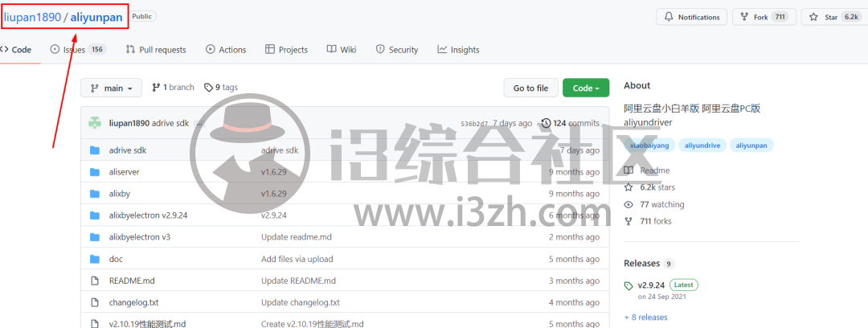
Task: Open the Readme link in About
Action: point(647,170)
